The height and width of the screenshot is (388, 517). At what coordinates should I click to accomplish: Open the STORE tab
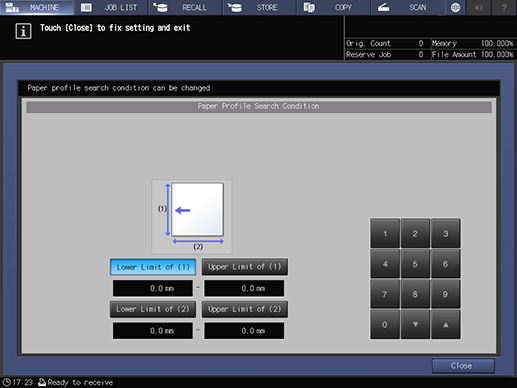click(260, 7)
